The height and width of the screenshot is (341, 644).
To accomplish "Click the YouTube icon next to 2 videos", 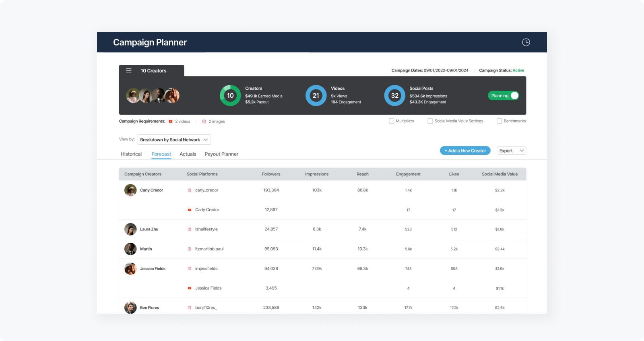I will point(171,121).
